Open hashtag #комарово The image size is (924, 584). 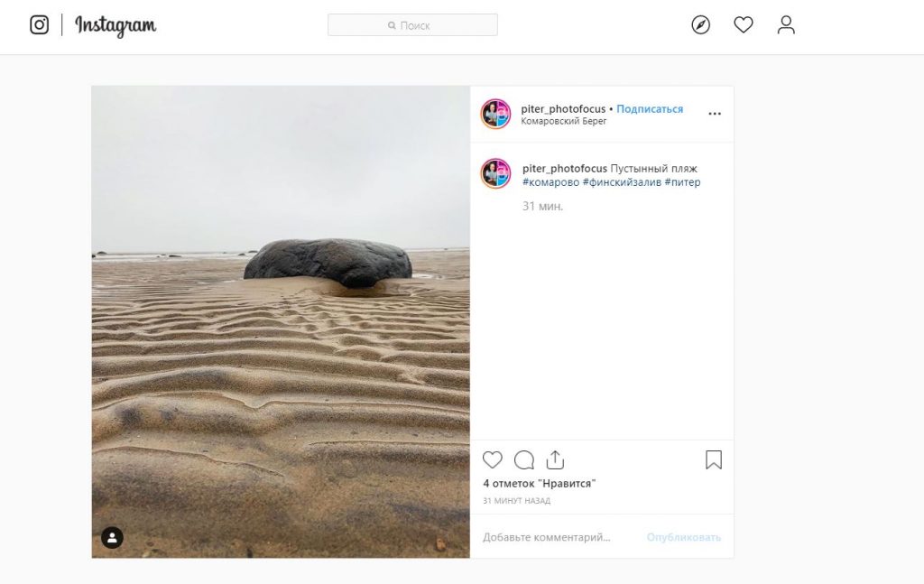551,182
